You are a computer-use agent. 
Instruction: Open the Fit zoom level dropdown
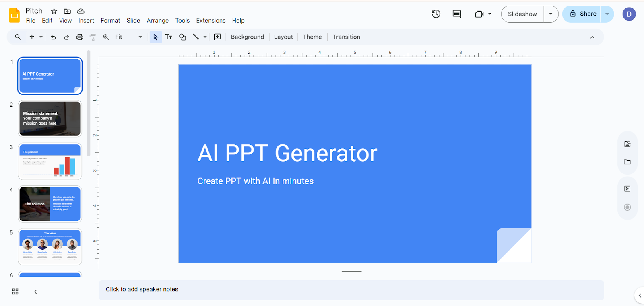click(128, 37)
